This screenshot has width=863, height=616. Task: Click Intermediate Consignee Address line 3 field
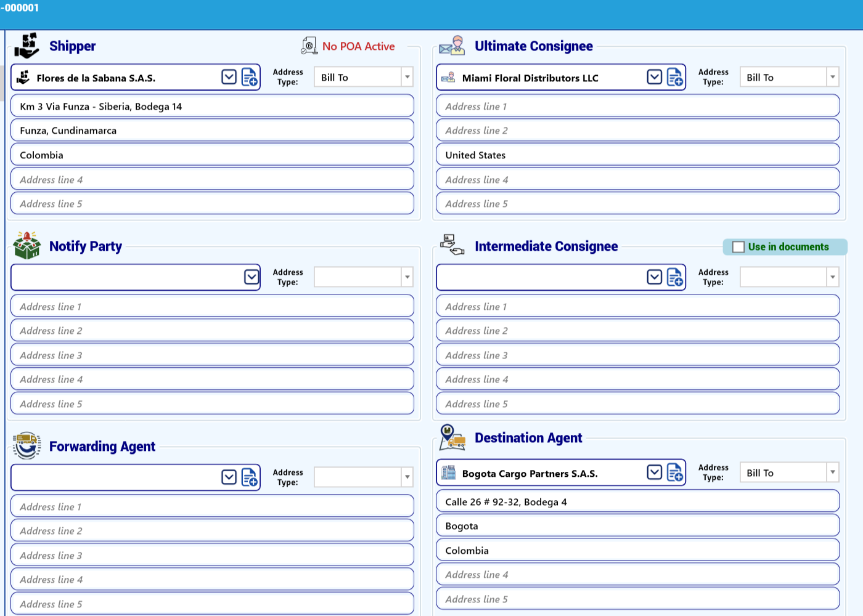[x=638, y=355]
